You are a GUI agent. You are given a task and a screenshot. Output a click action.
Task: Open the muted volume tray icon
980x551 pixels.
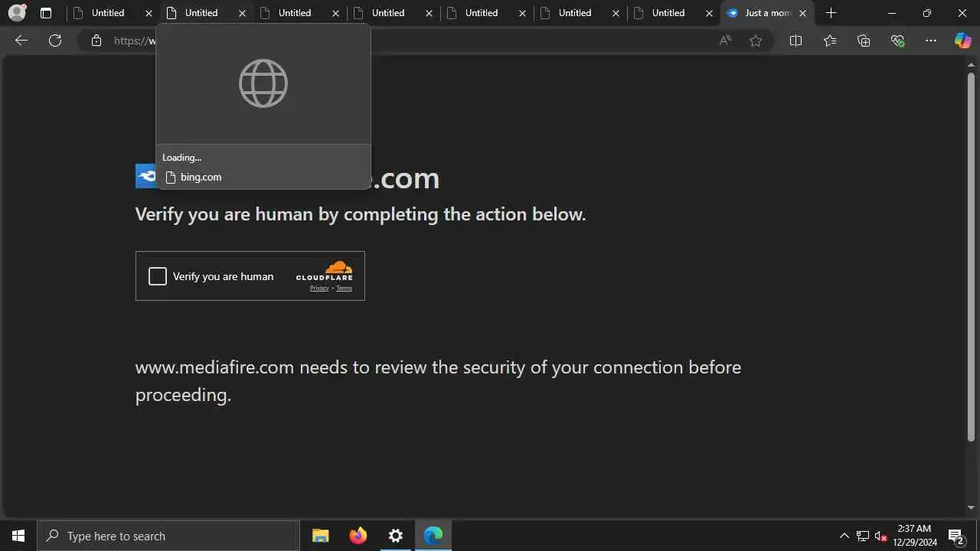(881, 536)
